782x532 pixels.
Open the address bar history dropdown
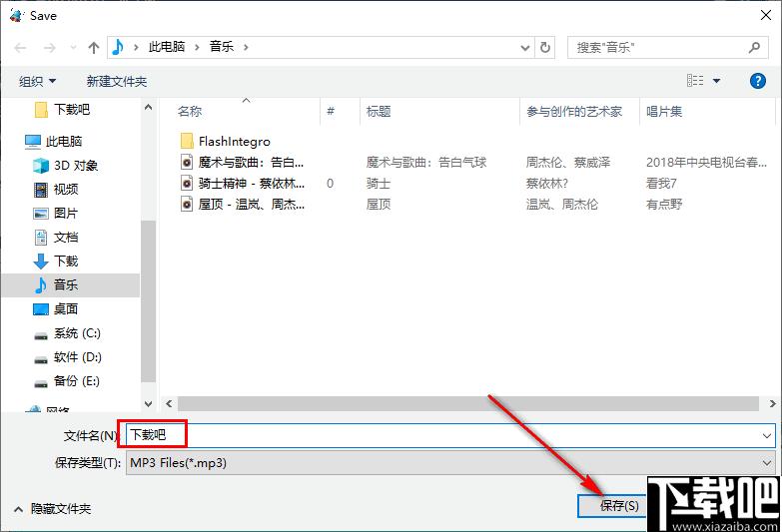pyautogui.click(x=524, y=48)
